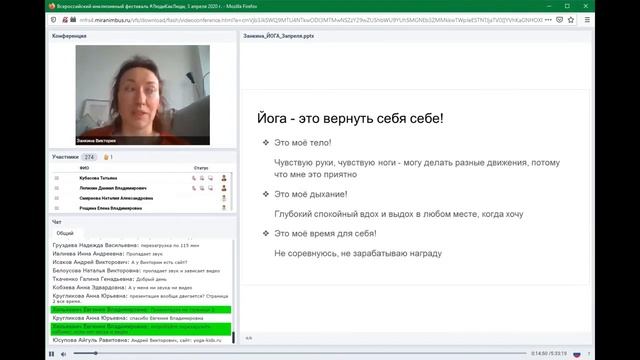Click slide title 'Йога - это вернуть себя себе!'
The image size is (640, 360).
pyautogui.click(x=350, y=118)
